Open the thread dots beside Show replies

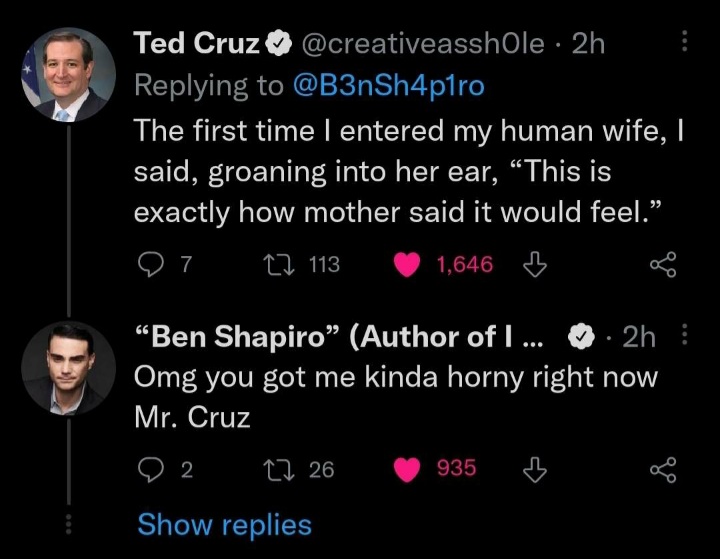[68, 524]
